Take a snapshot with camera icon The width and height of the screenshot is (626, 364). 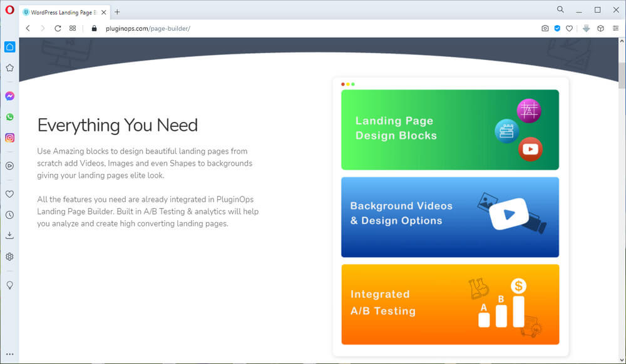coord(545,28)
